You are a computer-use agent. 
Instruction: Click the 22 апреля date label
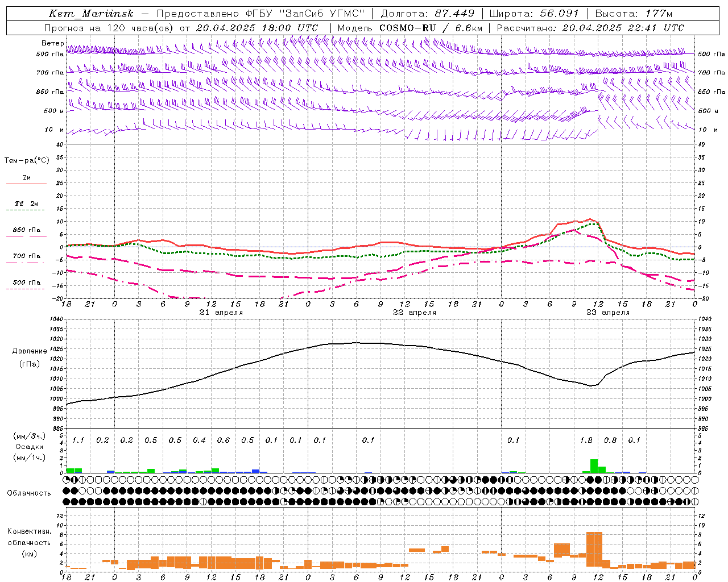pos(415,313)
